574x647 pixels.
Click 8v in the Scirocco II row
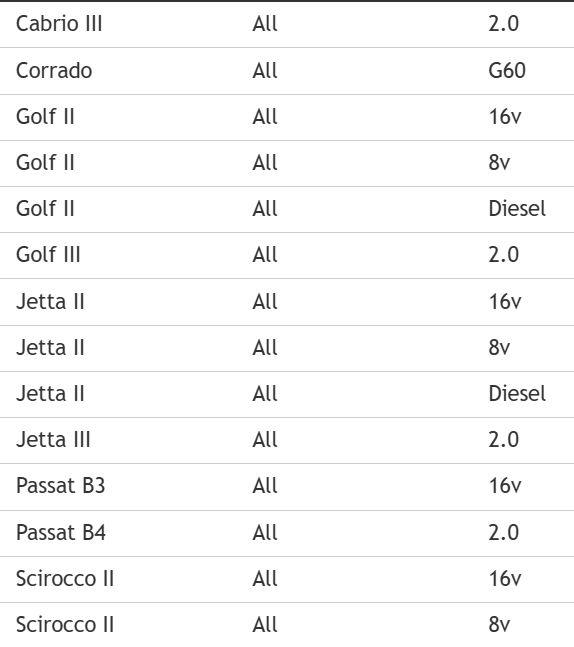[x=499, y=625]
